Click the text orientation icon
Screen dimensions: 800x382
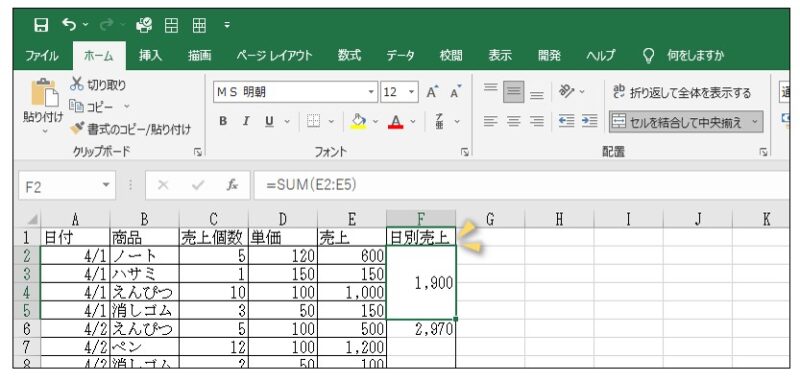[565, 92]
